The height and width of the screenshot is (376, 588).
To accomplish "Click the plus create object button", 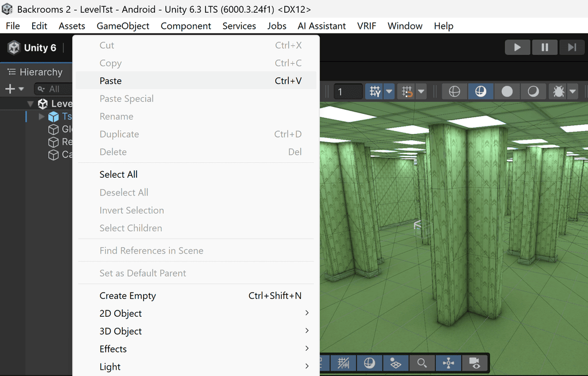I will coord(10,89).
